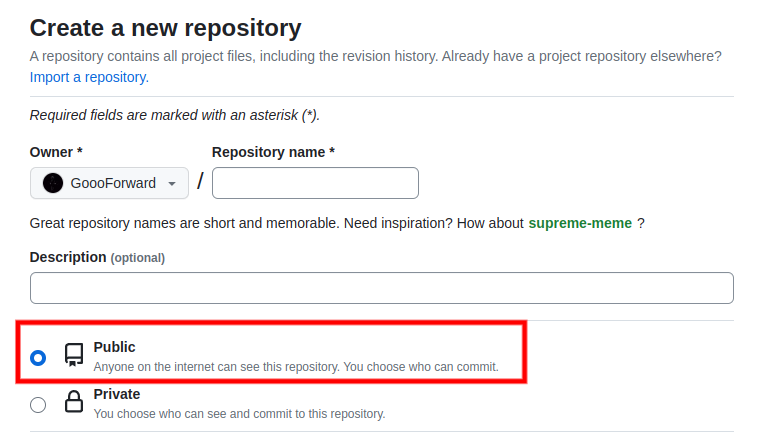Screen dimensions: 778x436
Task: Click the required fields asterisk note
Action: [x=175, y=115]
